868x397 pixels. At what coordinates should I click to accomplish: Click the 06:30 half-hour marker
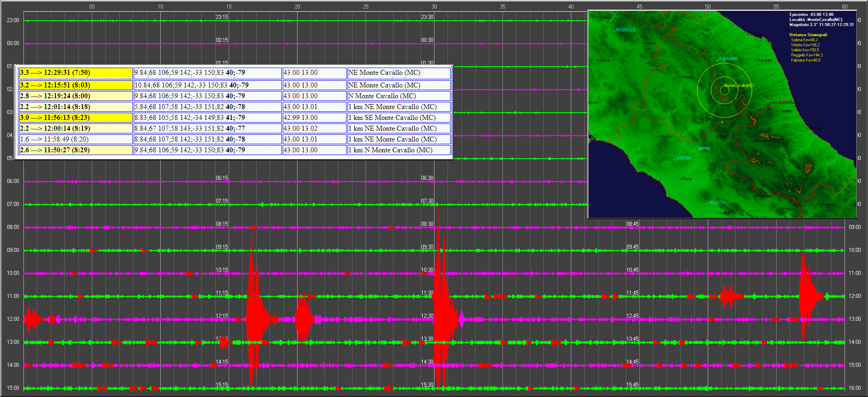pyautogui.click(x=427, y=178)
